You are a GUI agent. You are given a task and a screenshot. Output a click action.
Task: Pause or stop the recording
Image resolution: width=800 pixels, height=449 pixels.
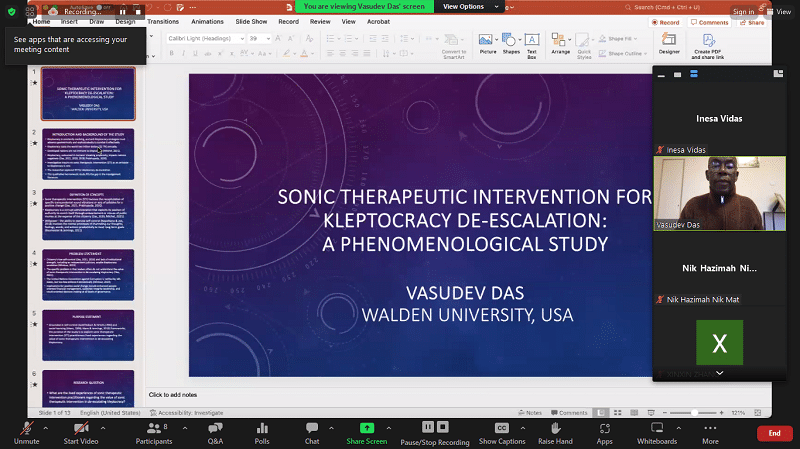point(434,427)
